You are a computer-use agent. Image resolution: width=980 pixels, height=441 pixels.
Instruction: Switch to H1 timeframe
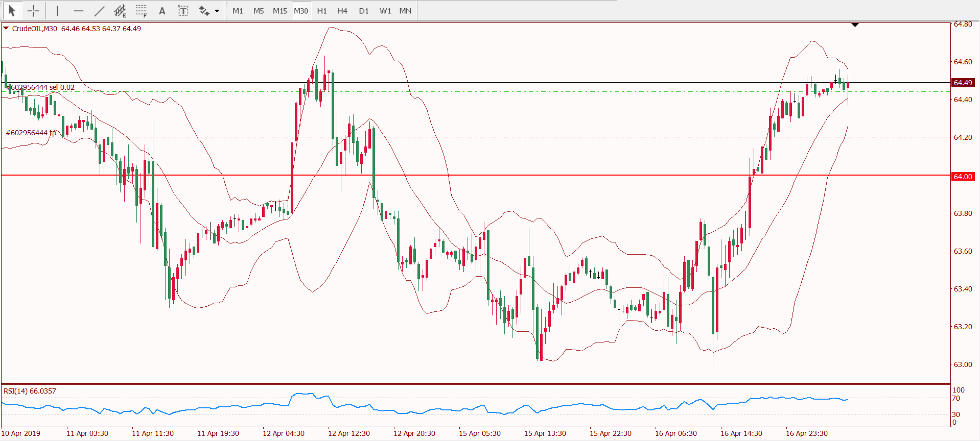[x=322, y=11]
